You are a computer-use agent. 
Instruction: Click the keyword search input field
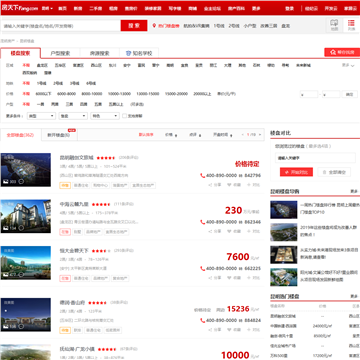pyautogui.click(x=61, y=26)
